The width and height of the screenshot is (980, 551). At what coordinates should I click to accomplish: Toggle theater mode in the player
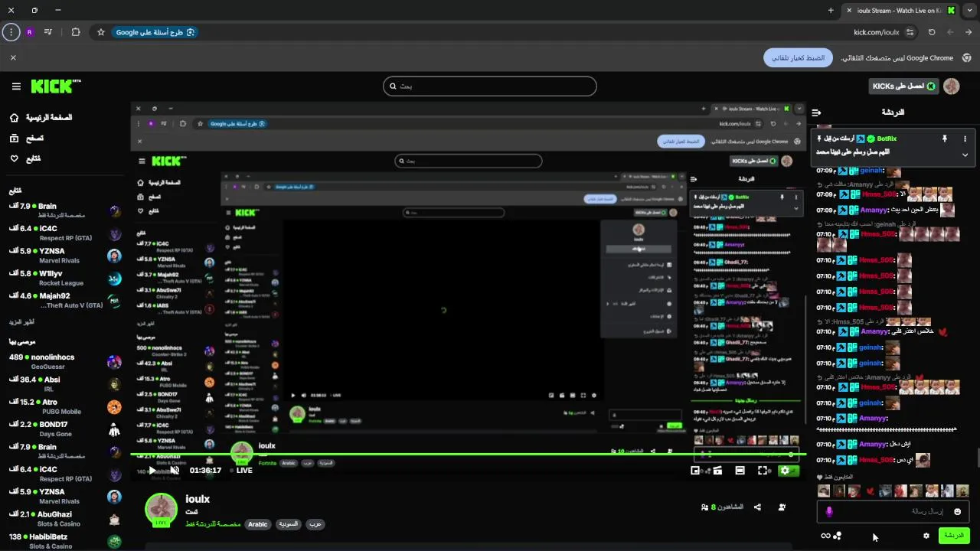click(740, 471)
